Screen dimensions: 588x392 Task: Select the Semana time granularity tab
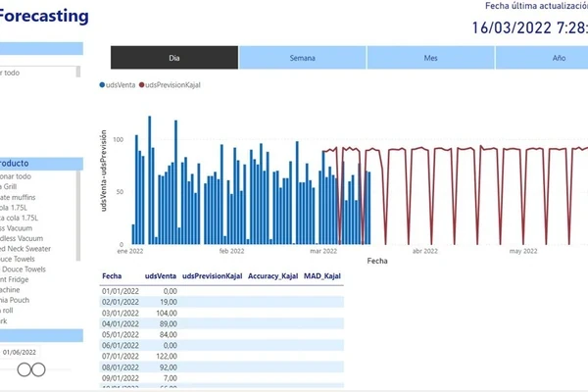pos(302,58)
